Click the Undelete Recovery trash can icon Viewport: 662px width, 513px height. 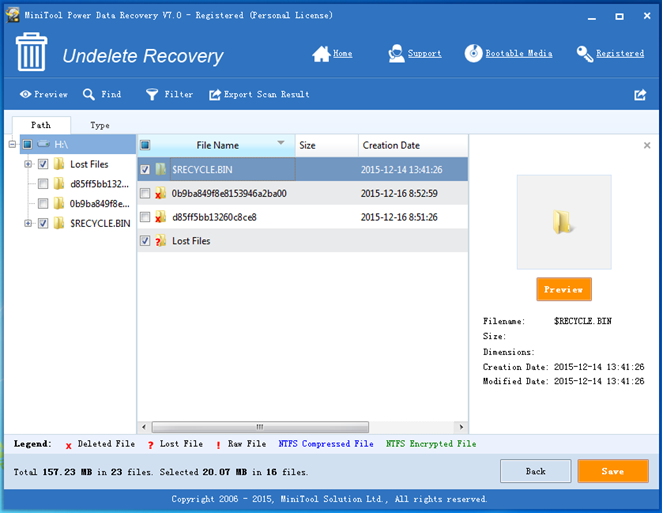(x=31, y=52)
